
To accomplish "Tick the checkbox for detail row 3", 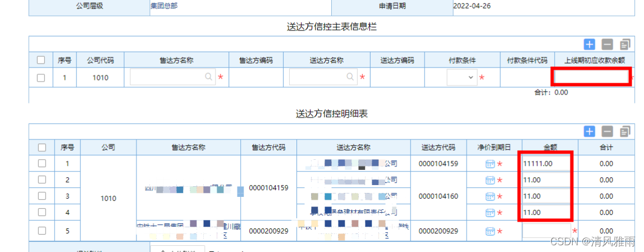I will coord(42,196).
